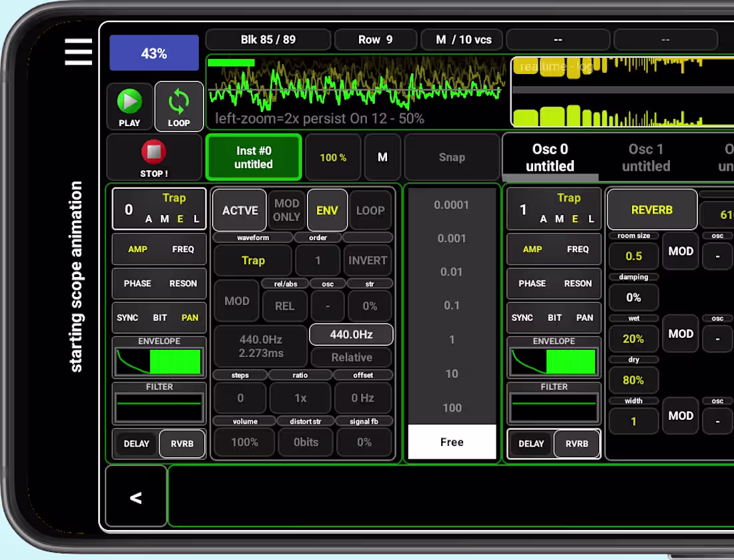Open the app hamburger menu

pos(78,52)
